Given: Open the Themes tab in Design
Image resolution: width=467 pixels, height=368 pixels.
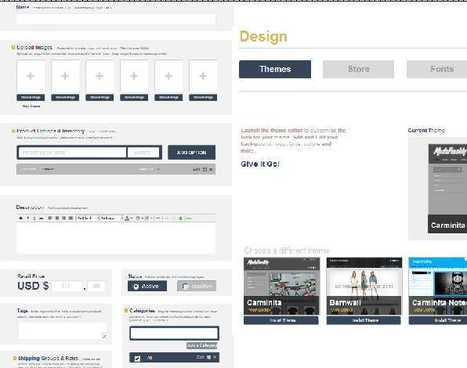Looking at the screenshot, I should (275, 69).
